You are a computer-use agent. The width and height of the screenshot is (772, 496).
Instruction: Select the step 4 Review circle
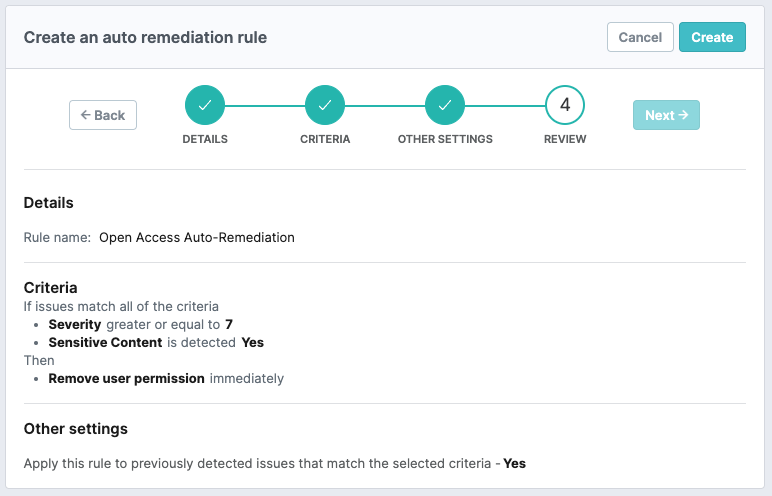pos(565,105)
